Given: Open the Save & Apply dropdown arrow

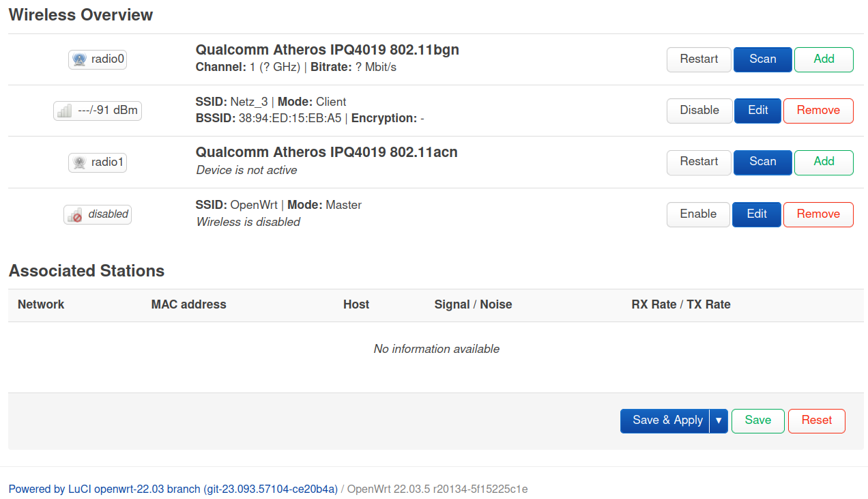Looking at the screenshot, I should tap(719, 420).
